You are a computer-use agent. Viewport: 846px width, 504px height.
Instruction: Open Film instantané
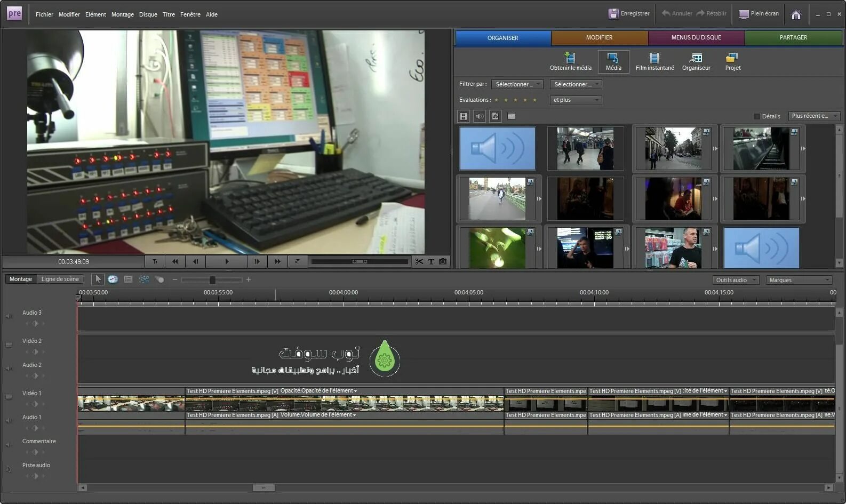(x=655, y=62)
